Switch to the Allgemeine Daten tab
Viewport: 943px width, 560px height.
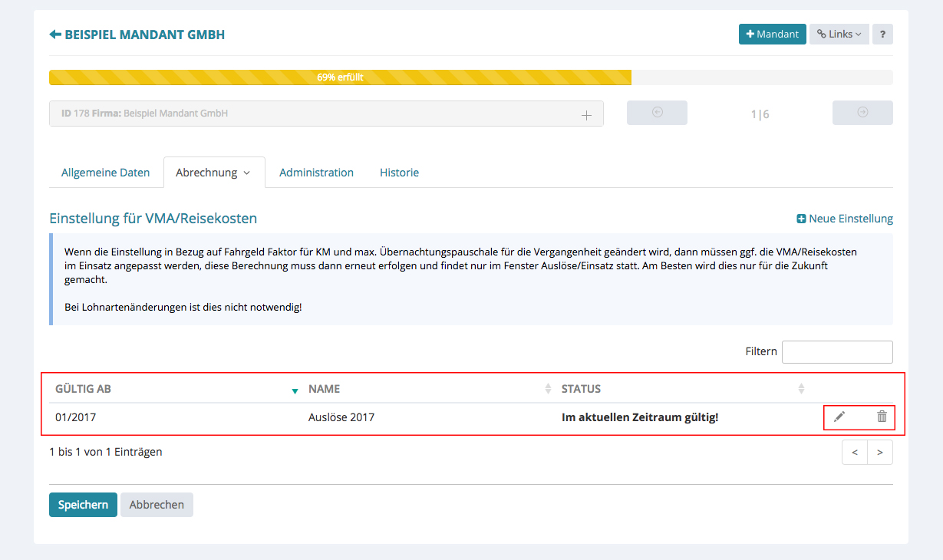click(x=106, y=173)
